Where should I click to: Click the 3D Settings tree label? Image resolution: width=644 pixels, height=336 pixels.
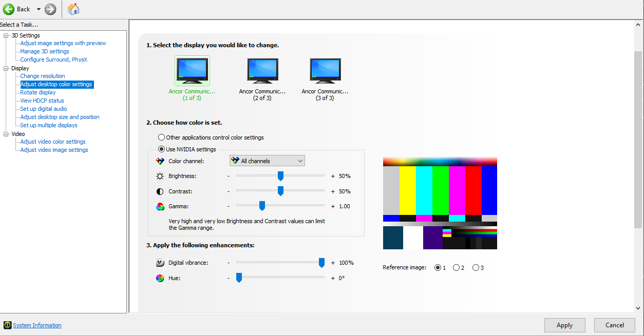coord(26,35)
